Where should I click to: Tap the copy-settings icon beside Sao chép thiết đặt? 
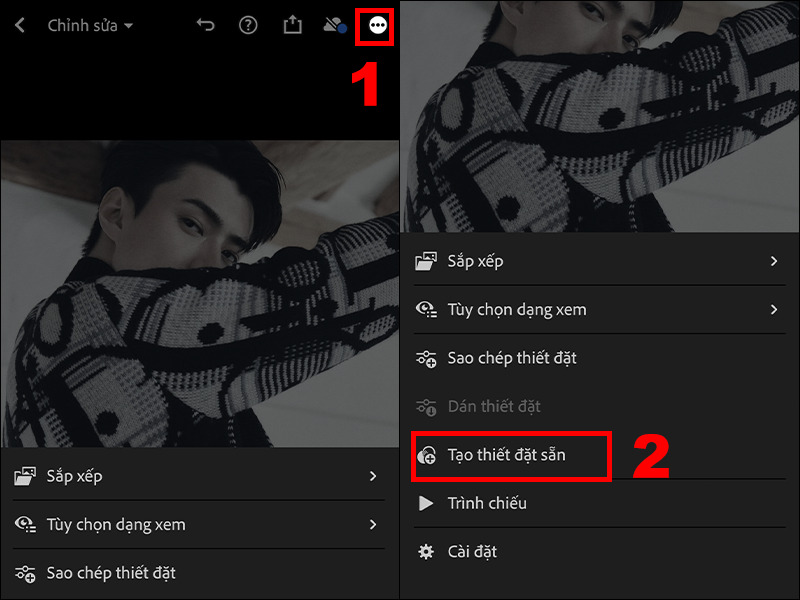tap(426, 358)
